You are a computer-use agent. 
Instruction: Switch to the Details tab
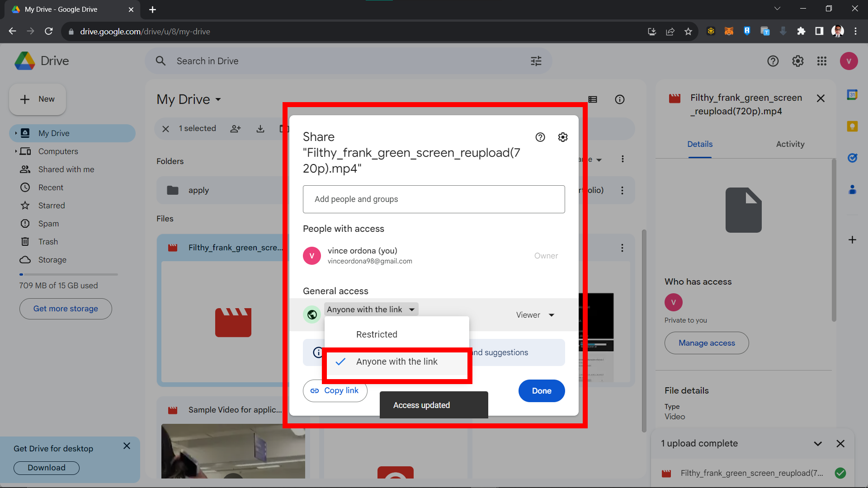coord(699,144)
